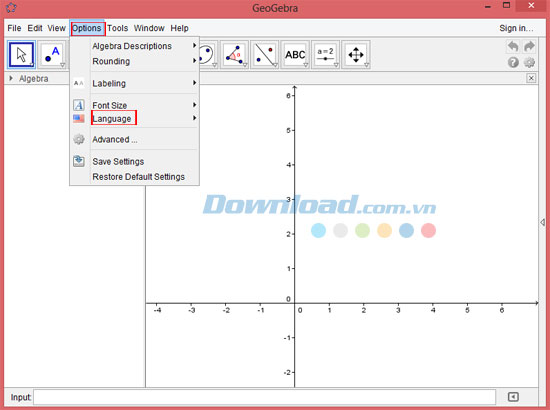The width and height of the screenshot is (550, 410).
Task: Select the ABC Text tool
Action: (295, 54)
